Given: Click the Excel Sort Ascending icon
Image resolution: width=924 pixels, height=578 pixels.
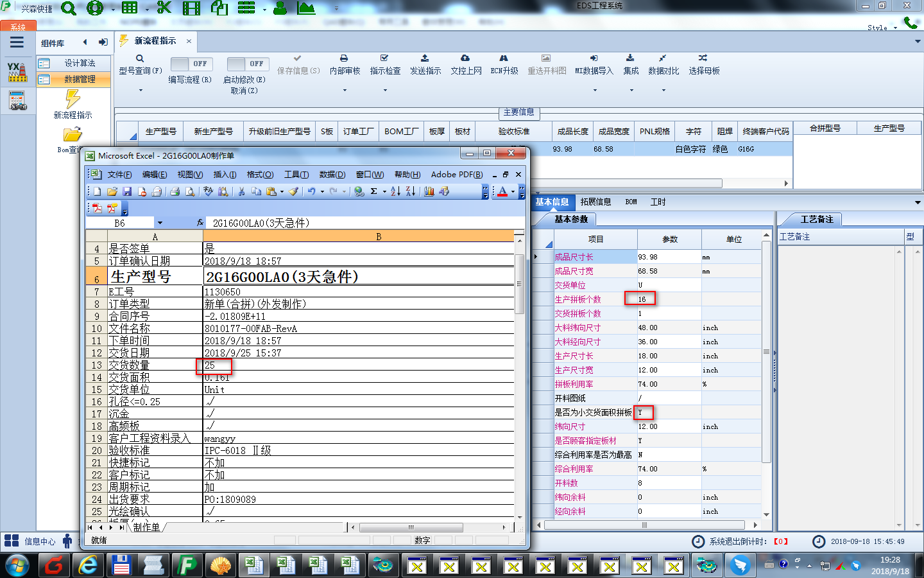Looking at the screenshot, I should click(395, 191).
